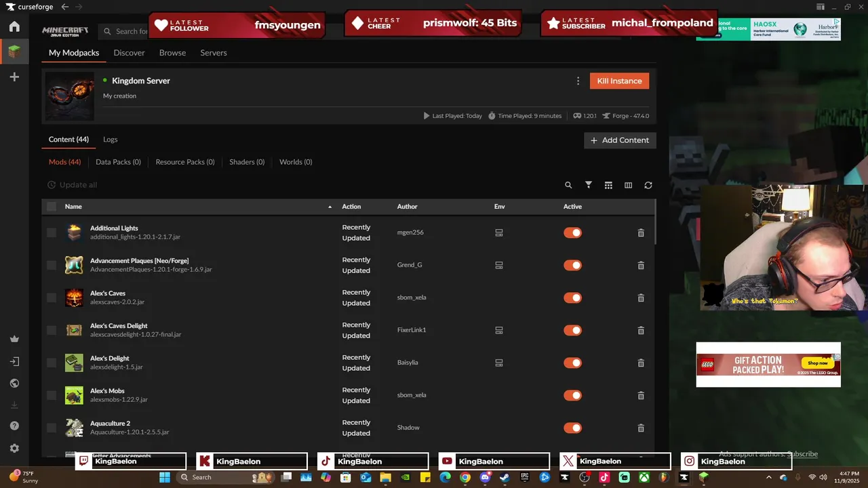Viewport: 868px width, 488px height.
Task: Open Steam from the Windows taskbar
Action: tap(505, 477)
